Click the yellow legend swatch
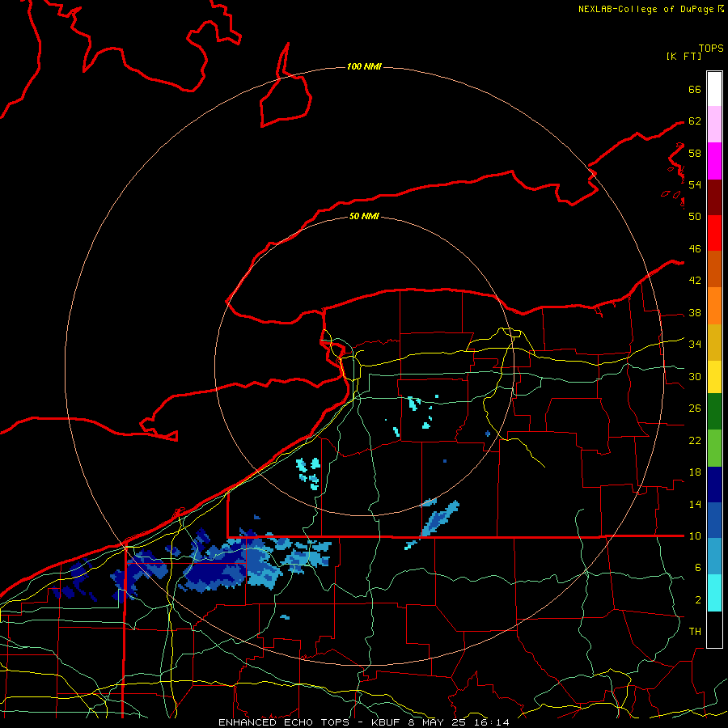This screenshot has width=728, height=728. point(714,376)
